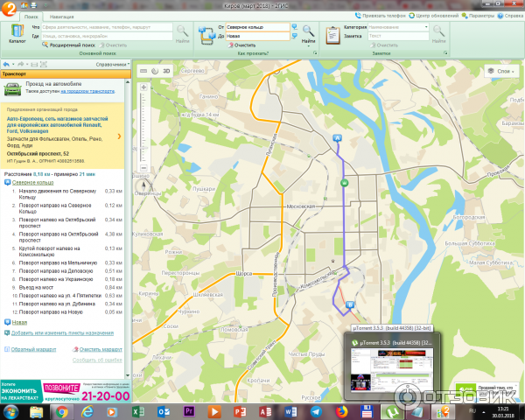Click the Найти magnifier in main search
This screenshot has width=525, height=420.
coord(182,33)
